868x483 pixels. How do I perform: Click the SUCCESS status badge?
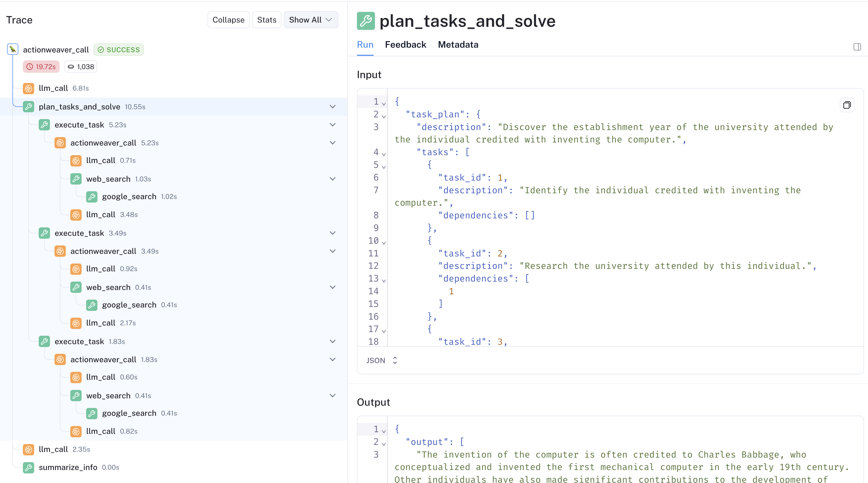click(x=119, y=49)
